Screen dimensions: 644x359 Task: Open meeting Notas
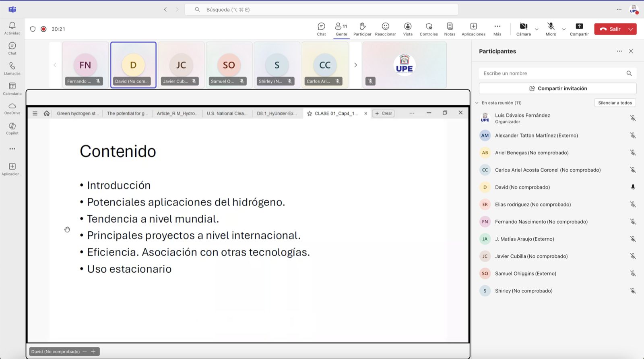(450, 29)
